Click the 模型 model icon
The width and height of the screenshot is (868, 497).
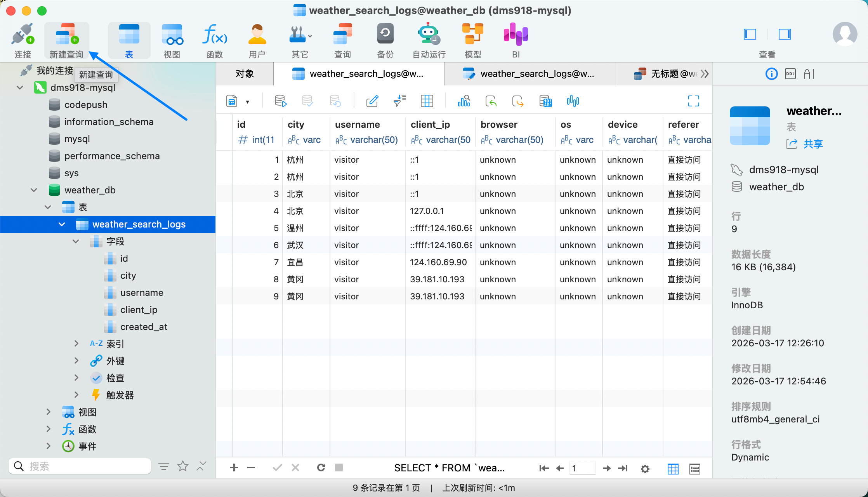pyautogui.click(x=472, y=40)
